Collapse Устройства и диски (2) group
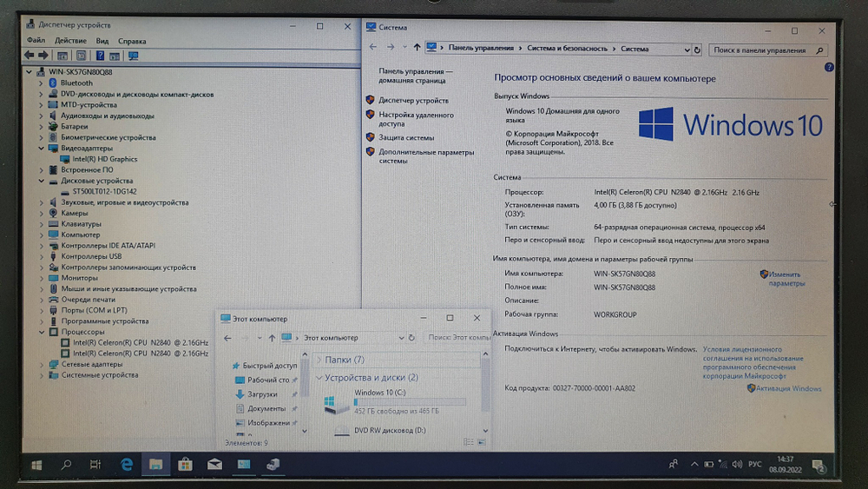The width and height of the screenshot is (868, 489). click(319, 378)
